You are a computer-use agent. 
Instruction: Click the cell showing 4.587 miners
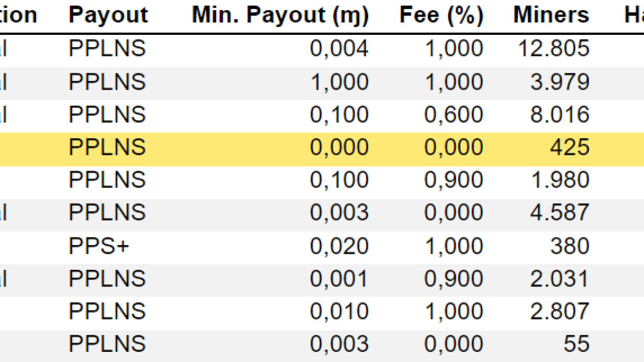pos(560,213)
